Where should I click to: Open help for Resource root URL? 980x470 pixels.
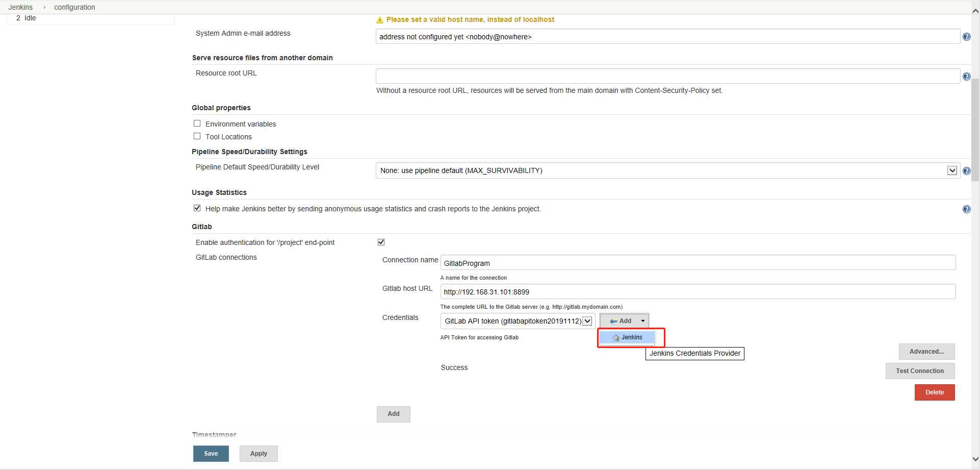point(966,77)
